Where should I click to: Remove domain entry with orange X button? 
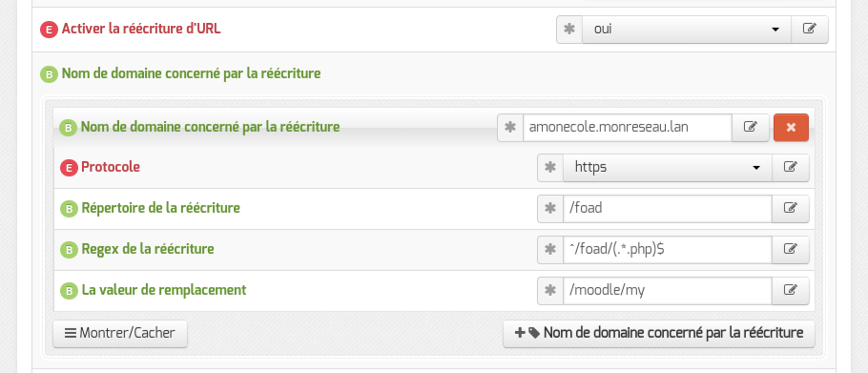791,127
